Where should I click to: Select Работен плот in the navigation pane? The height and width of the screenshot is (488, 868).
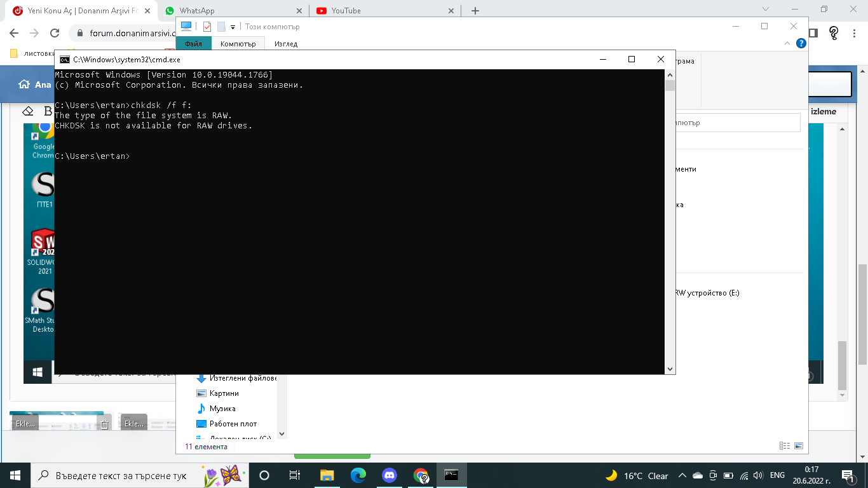click(x=233, y=424)
